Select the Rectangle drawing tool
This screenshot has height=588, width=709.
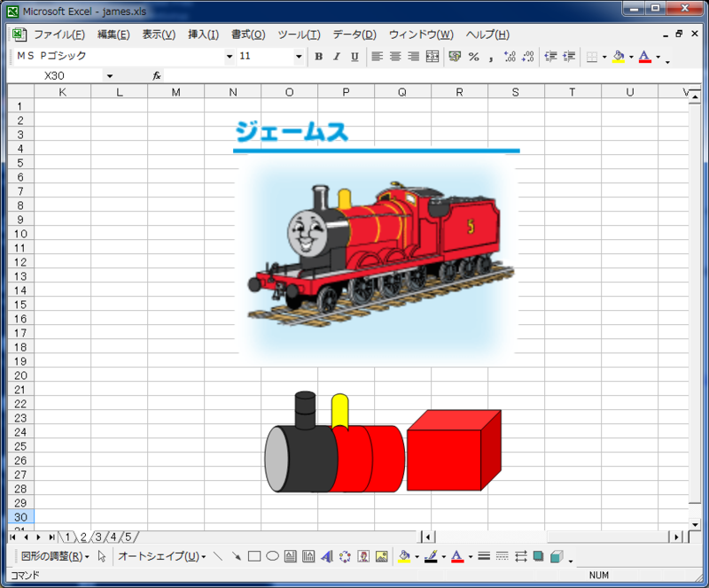254,556
